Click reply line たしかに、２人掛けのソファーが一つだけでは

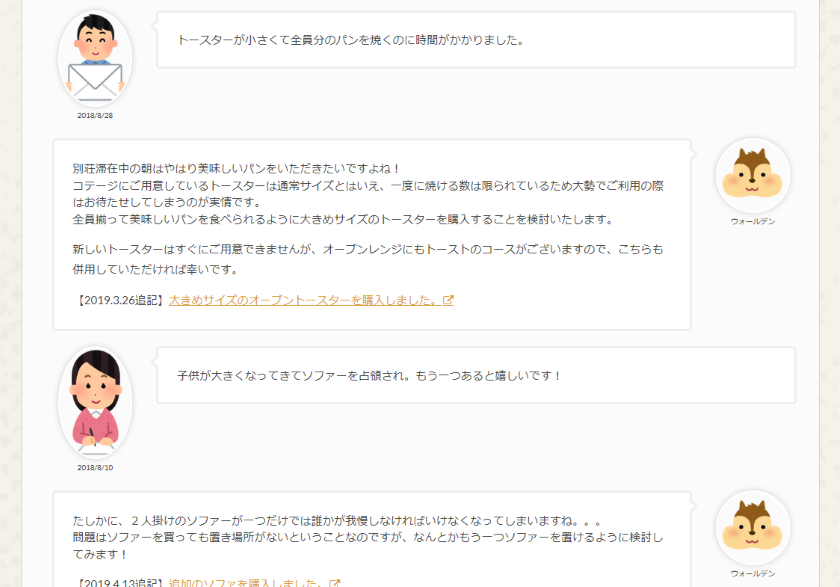tap(338, 521)
